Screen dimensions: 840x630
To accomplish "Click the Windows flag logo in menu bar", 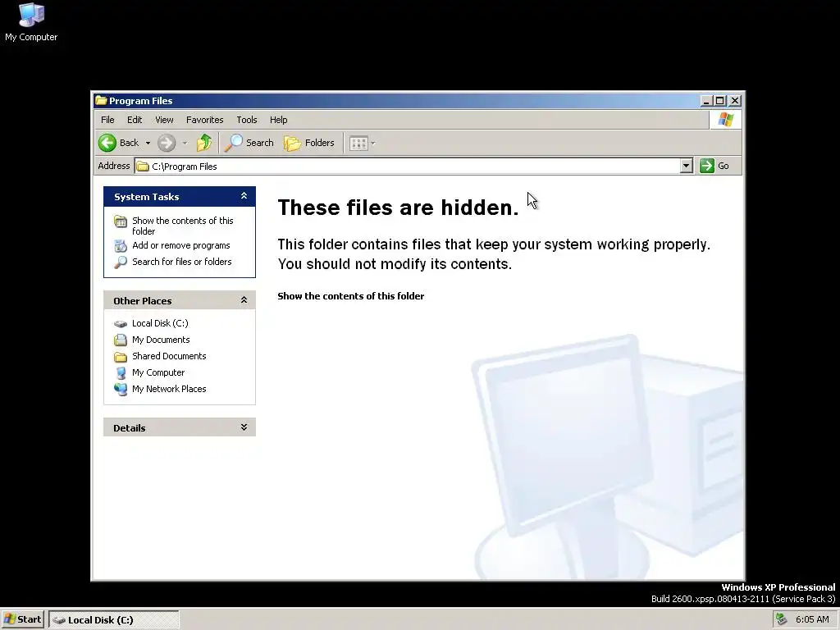I will [725, 119].
